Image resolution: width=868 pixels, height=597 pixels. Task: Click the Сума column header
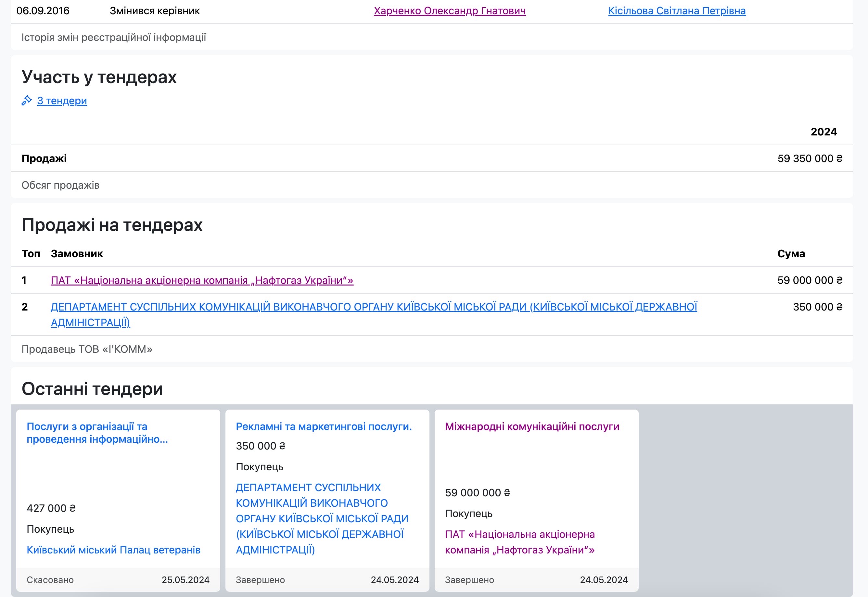[791, 254]
